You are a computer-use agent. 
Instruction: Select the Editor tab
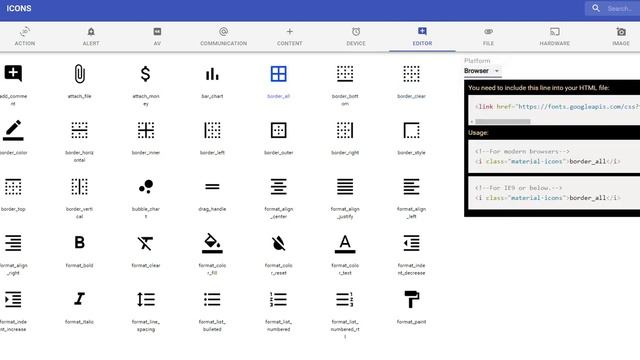[422, 36]
